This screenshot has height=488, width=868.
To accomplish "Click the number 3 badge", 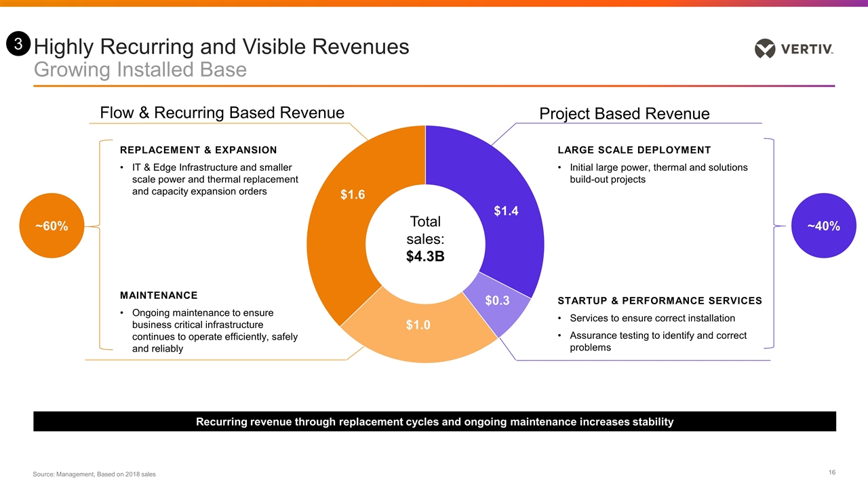I will (19, 45).
